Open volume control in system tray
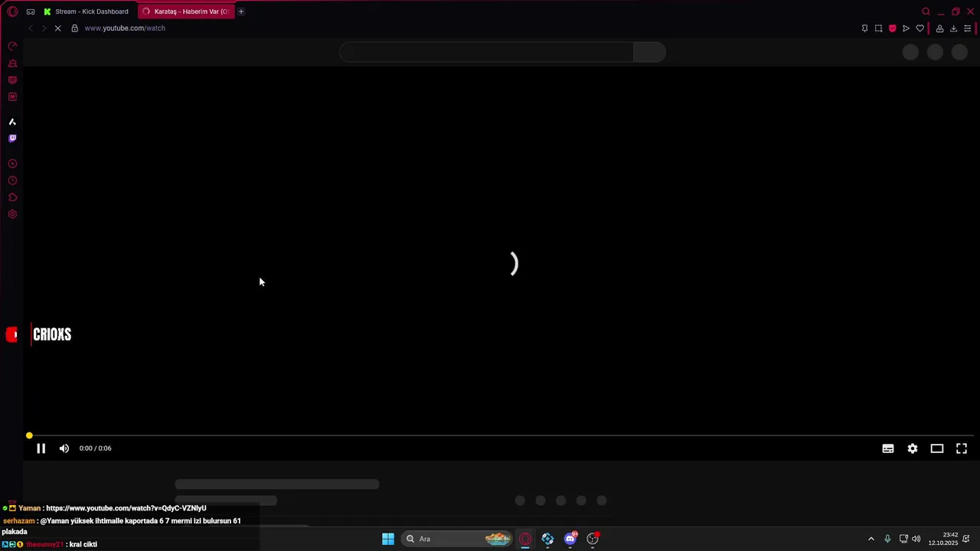This screenshot has width=980, height=551. (916, 539)
